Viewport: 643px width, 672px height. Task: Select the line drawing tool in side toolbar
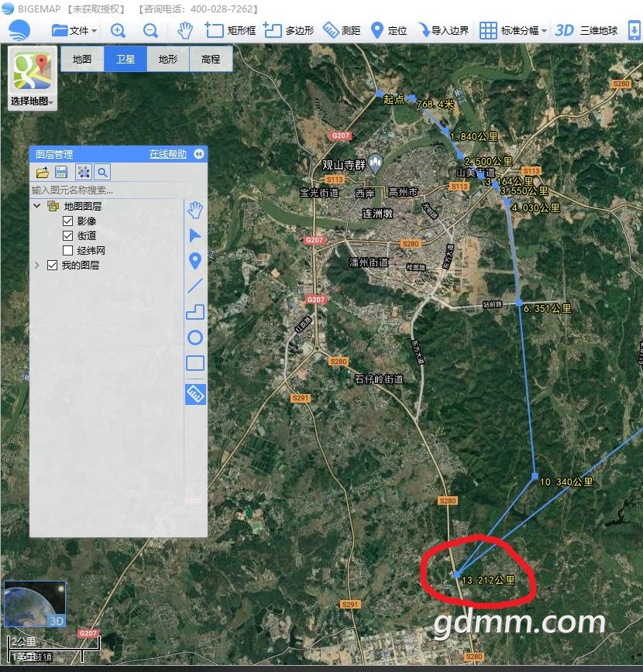(195, 286)
